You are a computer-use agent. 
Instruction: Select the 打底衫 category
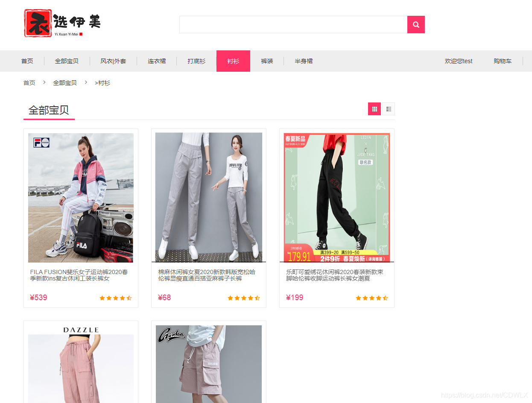coord(196,61)
